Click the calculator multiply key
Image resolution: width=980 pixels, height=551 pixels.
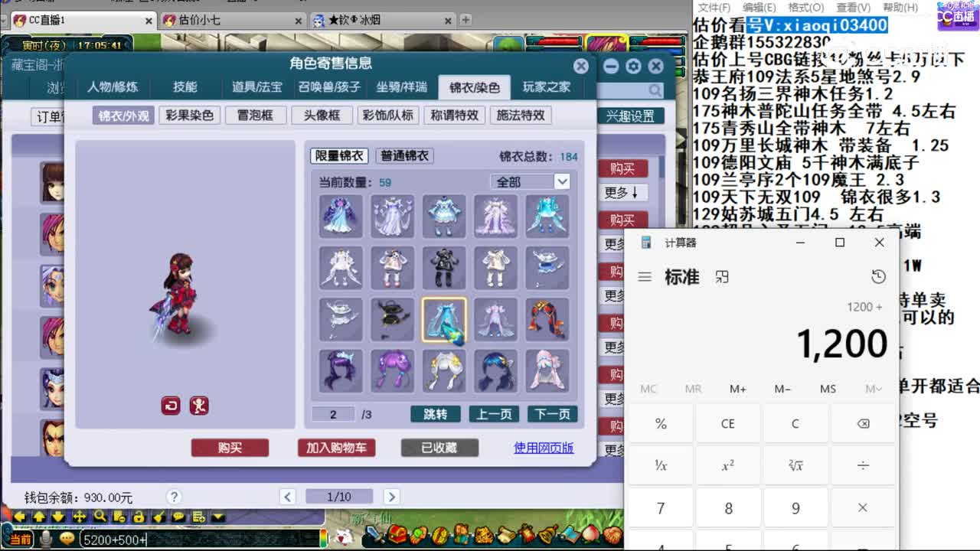tap(863, 507)
